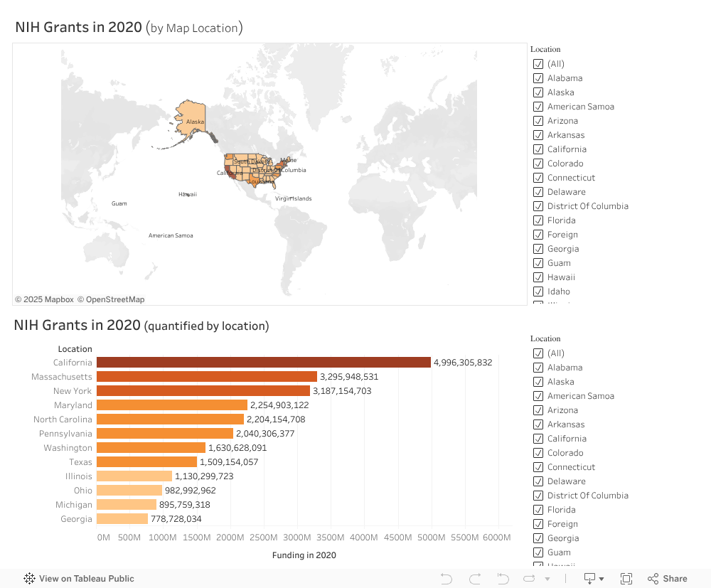711x588 pixels.
Task: Toggle Florida in map Location filter
Action: [x=538, y=220]
